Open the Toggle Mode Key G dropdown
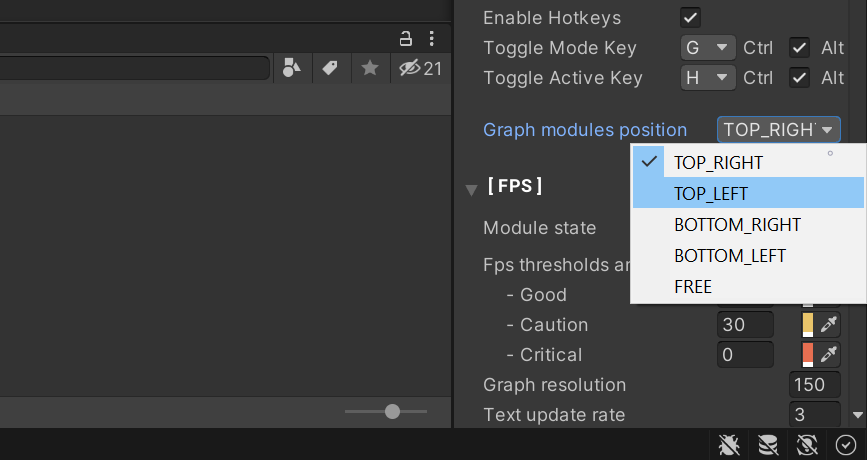The image size is (867, 460). point(708,47)
